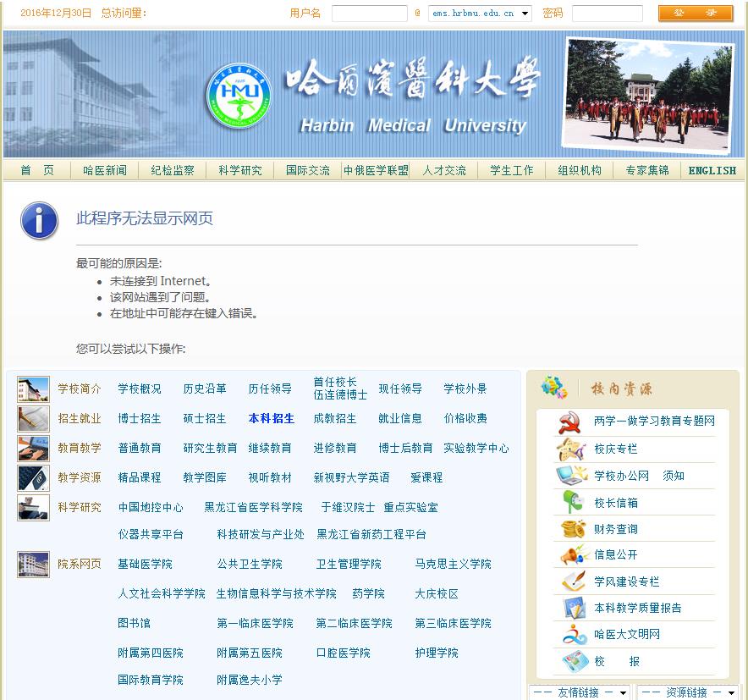Viewport: 748px width, 700px height.
Task: Open the 专家集锦 navigation tab
Action: pos(647,170)
